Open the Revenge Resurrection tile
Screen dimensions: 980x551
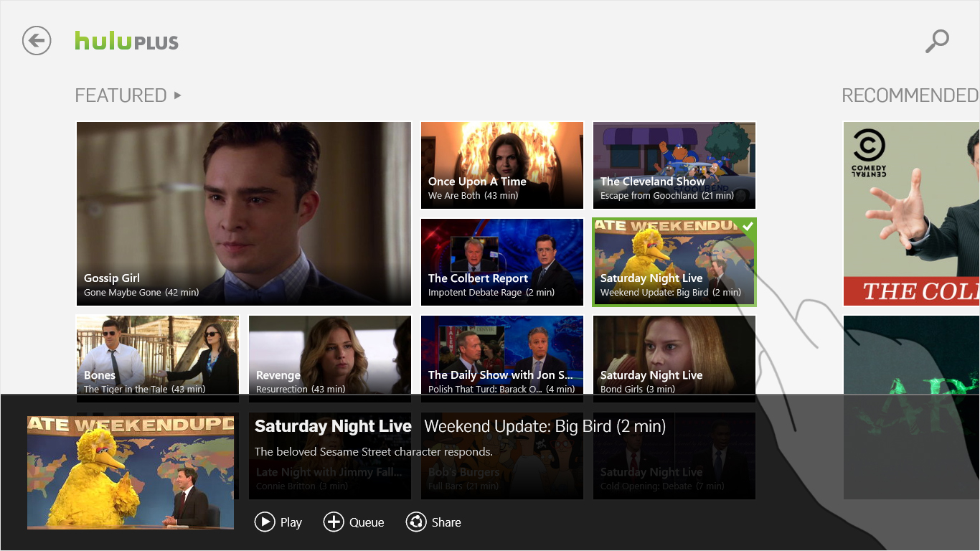tap(330, 354)
